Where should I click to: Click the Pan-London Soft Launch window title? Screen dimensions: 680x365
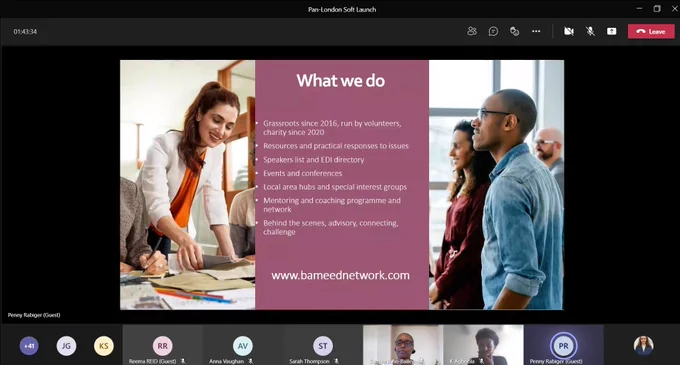point(342,9)
